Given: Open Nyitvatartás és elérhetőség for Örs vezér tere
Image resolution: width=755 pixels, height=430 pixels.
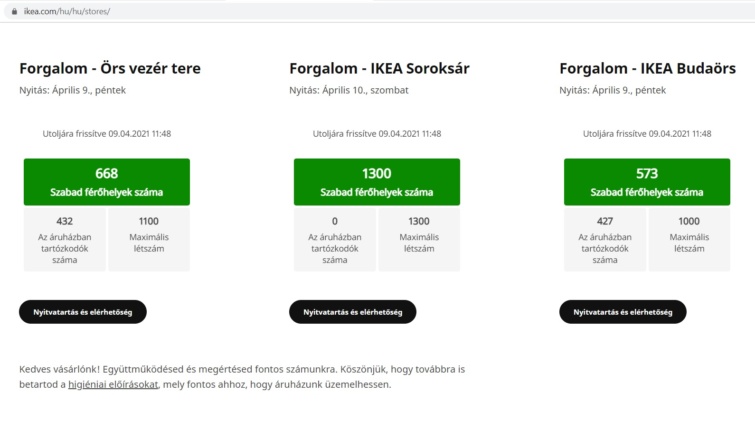Looking at the screenshot, I should click(83, 312).
